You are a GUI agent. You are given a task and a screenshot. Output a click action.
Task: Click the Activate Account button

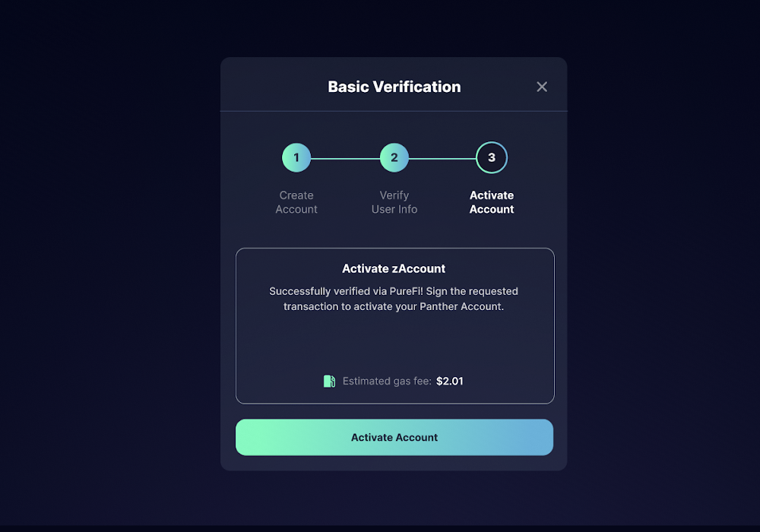click(x=394, y=437)
